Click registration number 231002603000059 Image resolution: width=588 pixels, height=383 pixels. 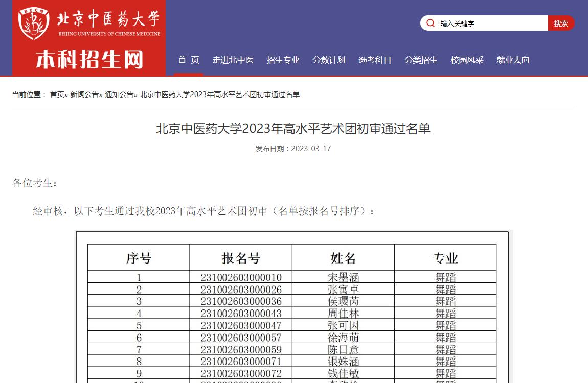coord(241,349)
